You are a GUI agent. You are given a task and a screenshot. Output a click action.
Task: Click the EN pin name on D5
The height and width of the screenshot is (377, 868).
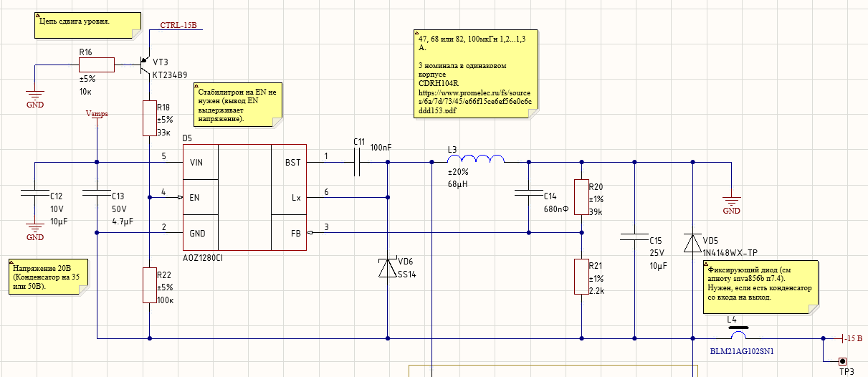(x=194, y=198)
